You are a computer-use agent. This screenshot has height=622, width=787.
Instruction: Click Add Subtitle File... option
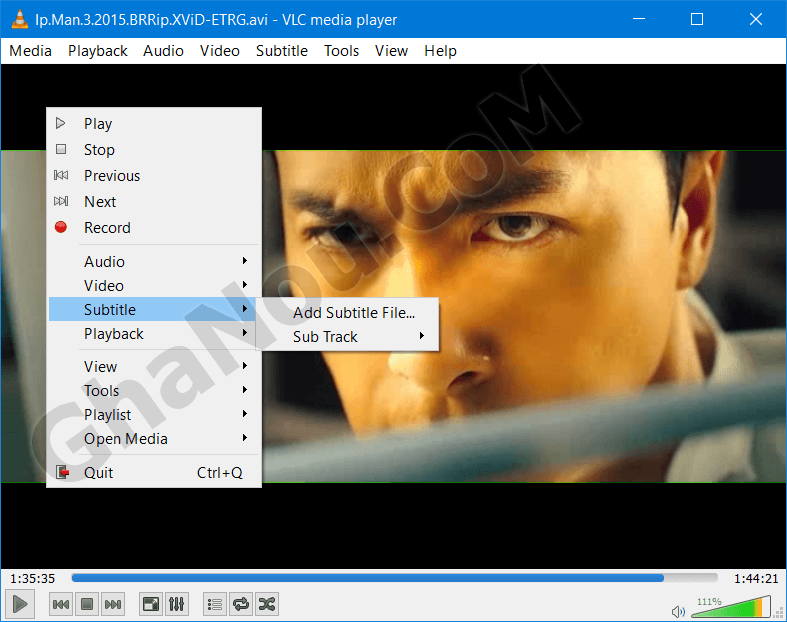347,313
